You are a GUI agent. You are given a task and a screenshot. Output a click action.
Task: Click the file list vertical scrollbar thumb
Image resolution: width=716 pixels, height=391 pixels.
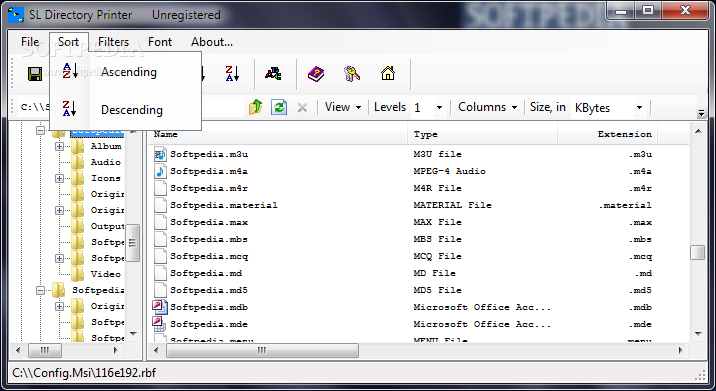(x=698, y=253)
